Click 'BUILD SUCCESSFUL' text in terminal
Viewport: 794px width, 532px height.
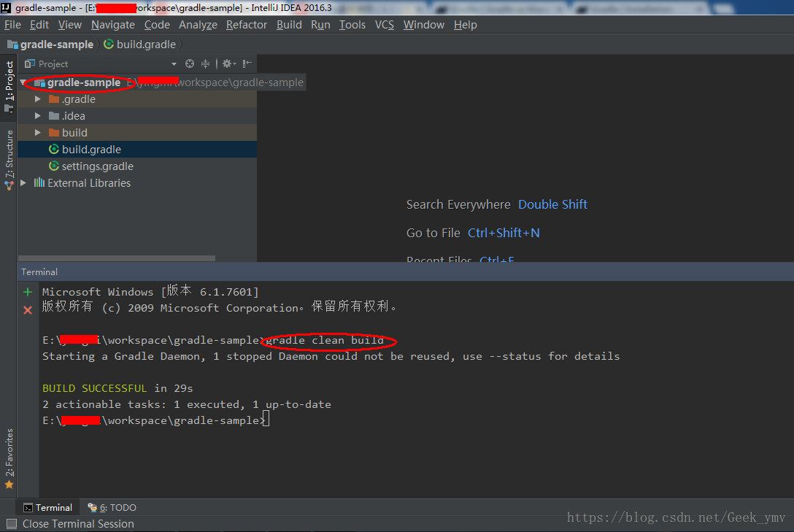pyautogui.click(x=95, y=388)
